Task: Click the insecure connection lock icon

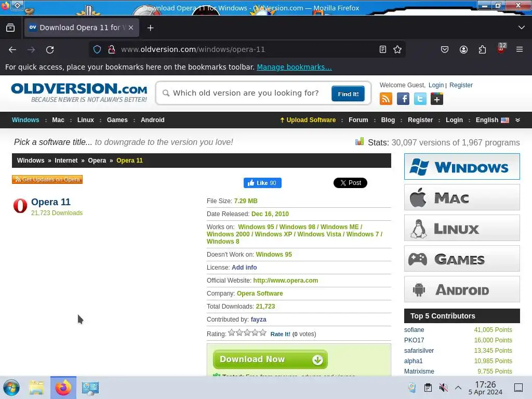Action: pos(111,49)
